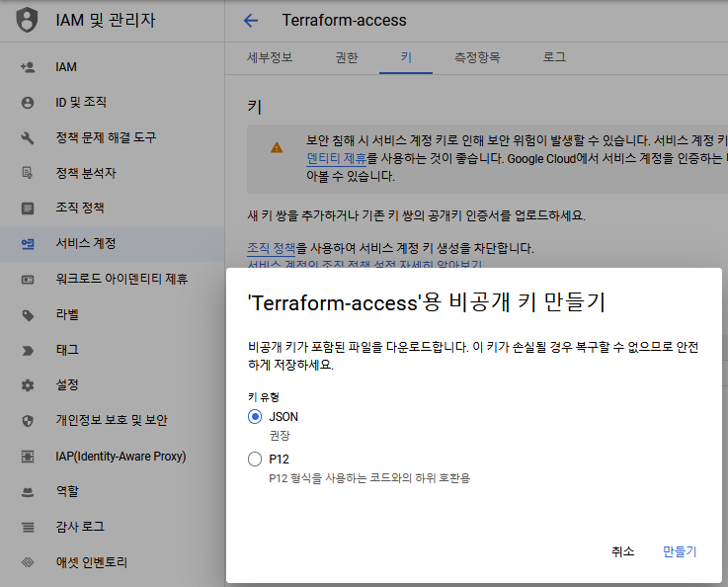This screenshot has width=728, height=587.
Task: Open 태그 in the sidebar
Action: click(67, 350)
